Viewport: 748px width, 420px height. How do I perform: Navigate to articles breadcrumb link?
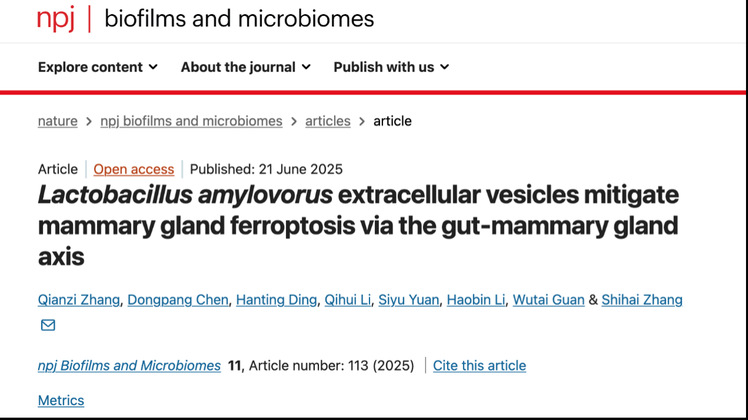328,121
